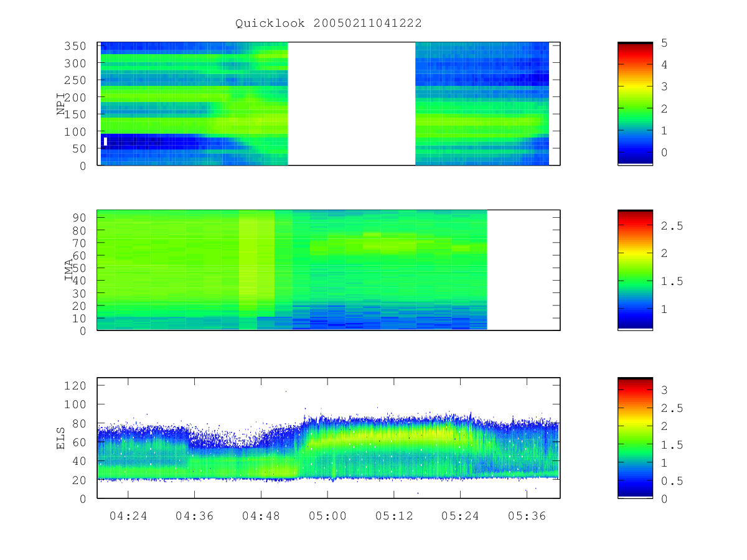Click the 150 tick on the NPI axis
The image size is (747, 560).
[x=76, y=114]
